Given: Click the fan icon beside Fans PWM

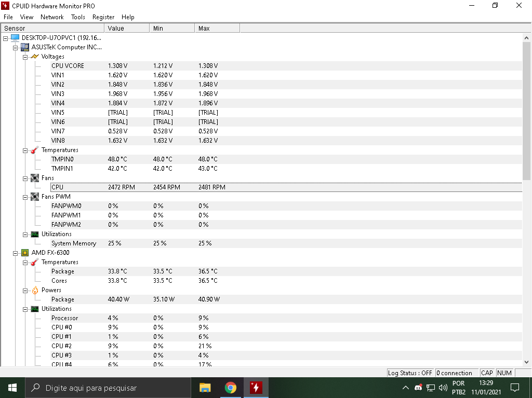Looking at the screenshot, I should point(35,197).
